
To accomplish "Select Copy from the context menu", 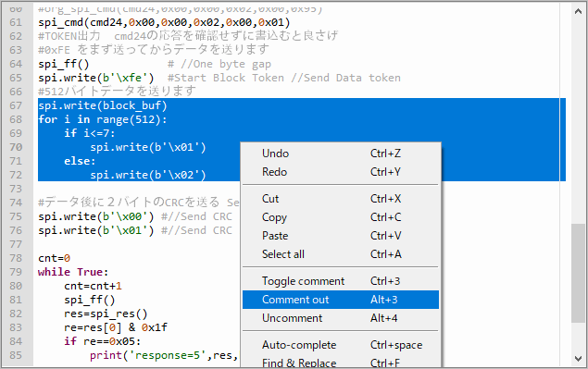I will click(x=341, y=217).
